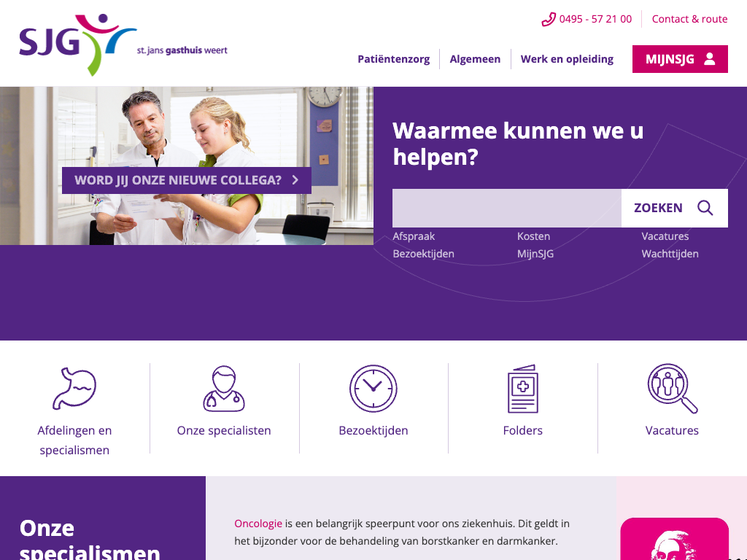Click the phone handset icon
Viewport: 747px width, 560px height.
tap(549, 20)
